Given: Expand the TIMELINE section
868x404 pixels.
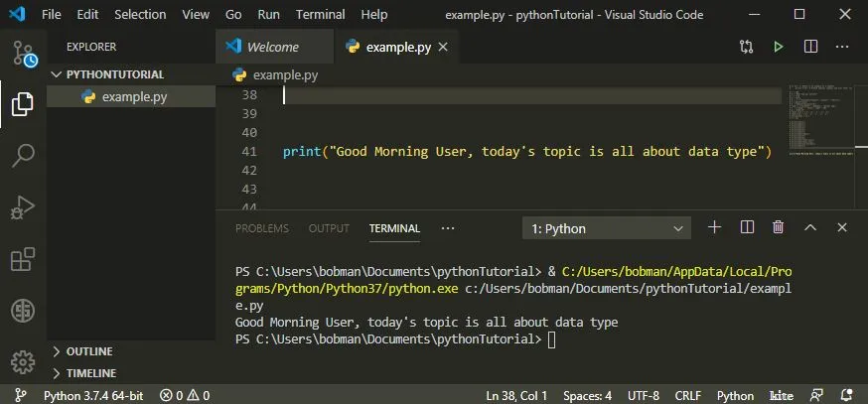Looking at the screenshot, I should 84,373.
